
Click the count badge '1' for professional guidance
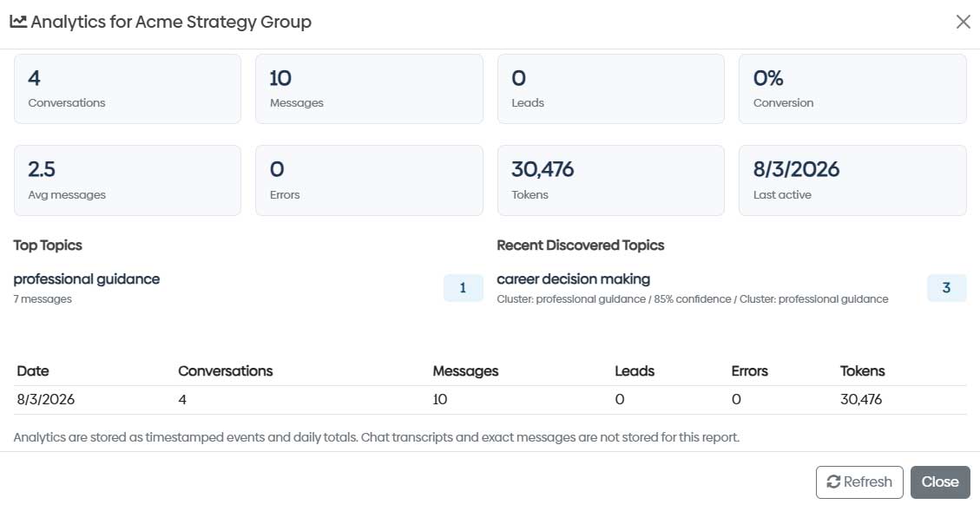point(464,288)
